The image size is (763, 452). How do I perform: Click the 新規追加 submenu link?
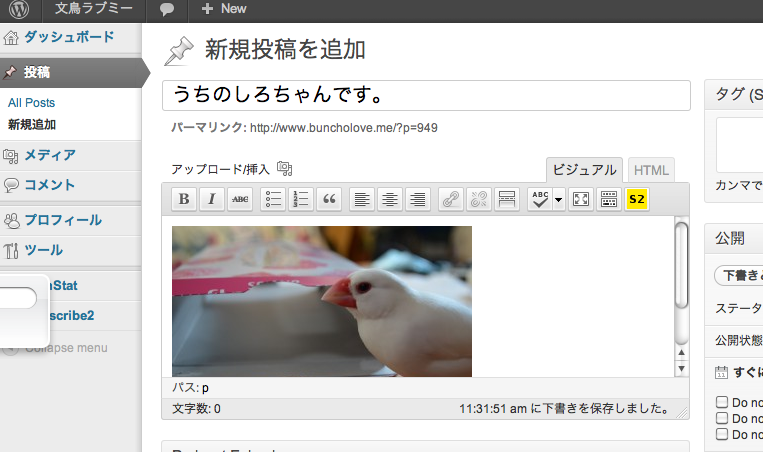coord(32,125)
